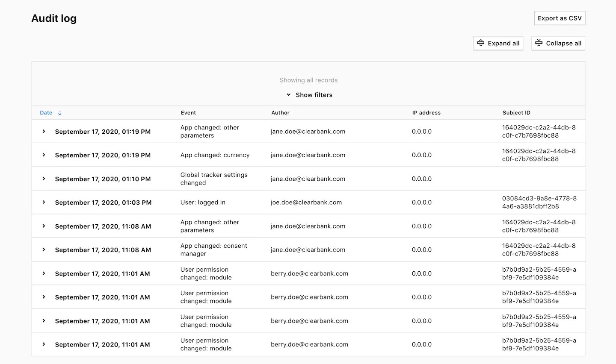The image size is (616, 364).
Task: Expand the App changed: currency row chevron
Action: click(x=44, y=155)
